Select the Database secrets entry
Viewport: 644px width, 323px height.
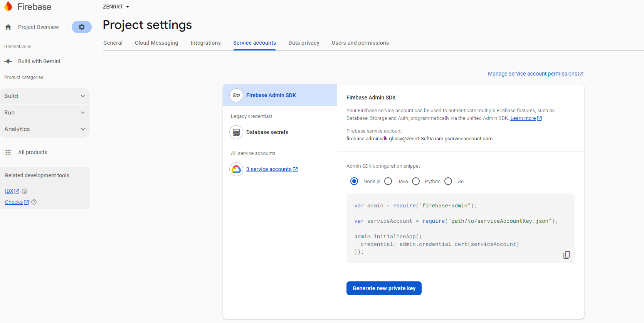point(267,132)
